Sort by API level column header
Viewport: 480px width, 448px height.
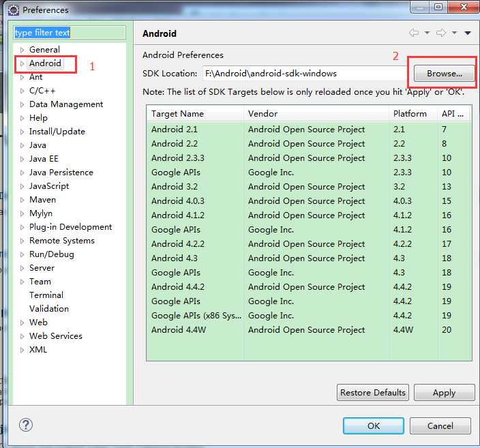[x=455, y=114]
